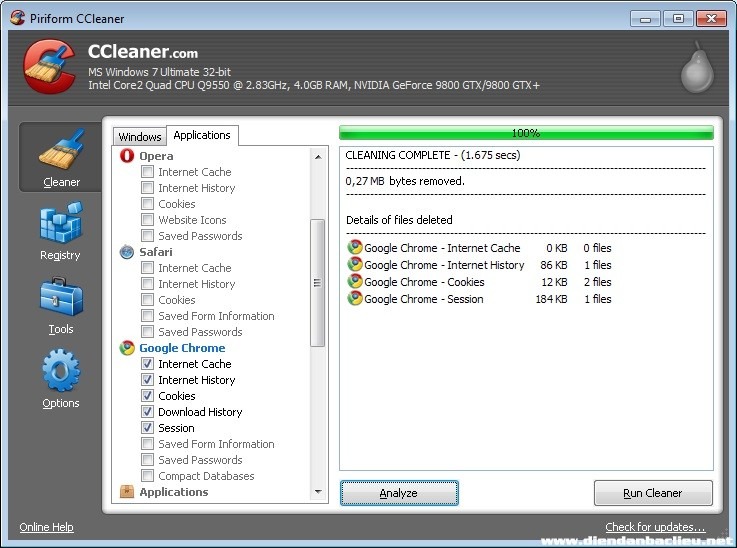Click the Safari compass icon in list
This screenshot has height=548, width=737.
127,252
